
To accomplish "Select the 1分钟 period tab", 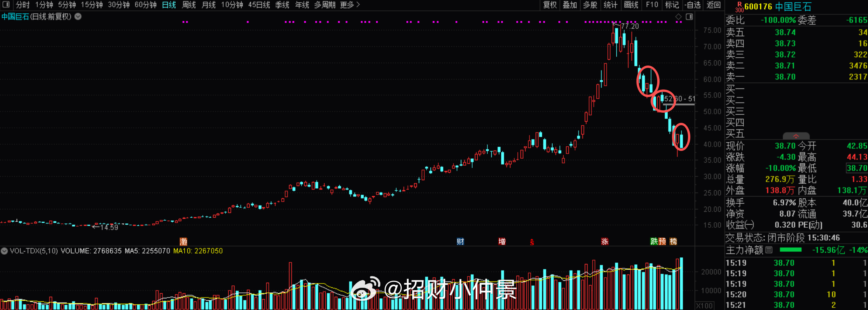I will pyautogui.click(x=44, y=5).
